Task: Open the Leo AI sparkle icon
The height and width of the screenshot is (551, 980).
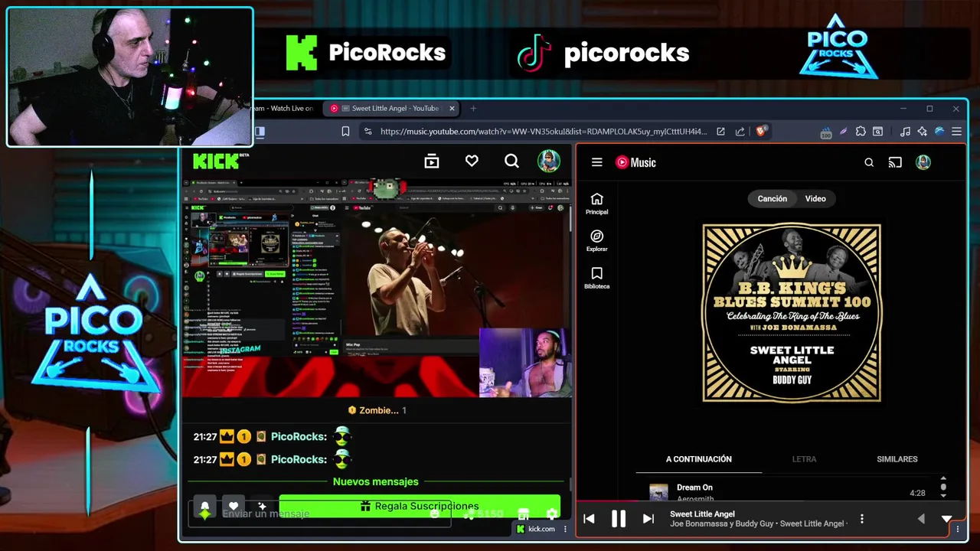Action: tap(922, 132)
